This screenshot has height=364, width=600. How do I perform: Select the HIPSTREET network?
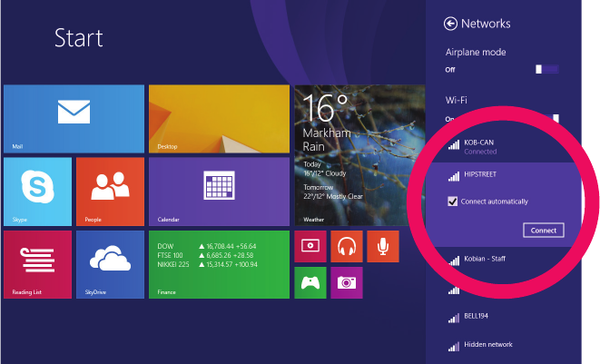503,174
